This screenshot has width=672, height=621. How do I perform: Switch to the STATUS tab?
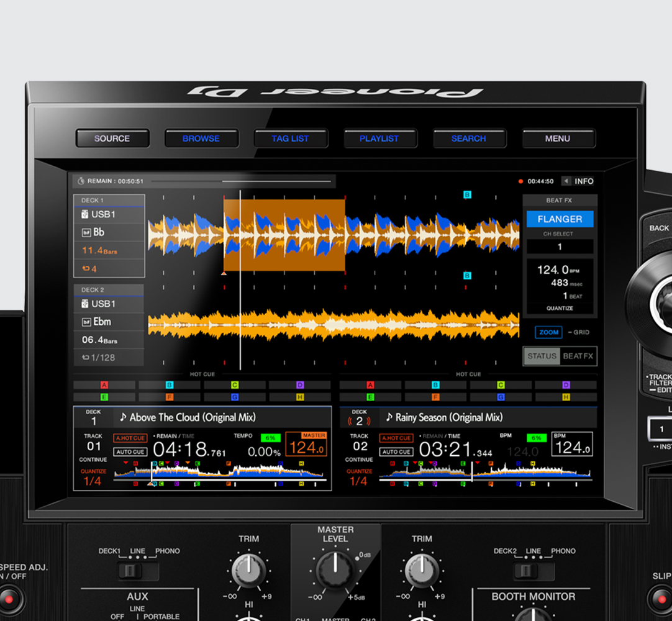click(542, 356)
